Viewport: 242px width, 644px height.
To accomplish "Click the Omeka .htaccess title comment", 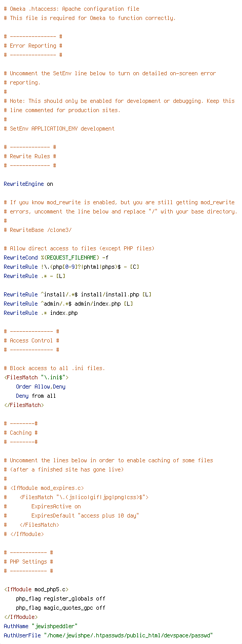I will click(71, 9).
